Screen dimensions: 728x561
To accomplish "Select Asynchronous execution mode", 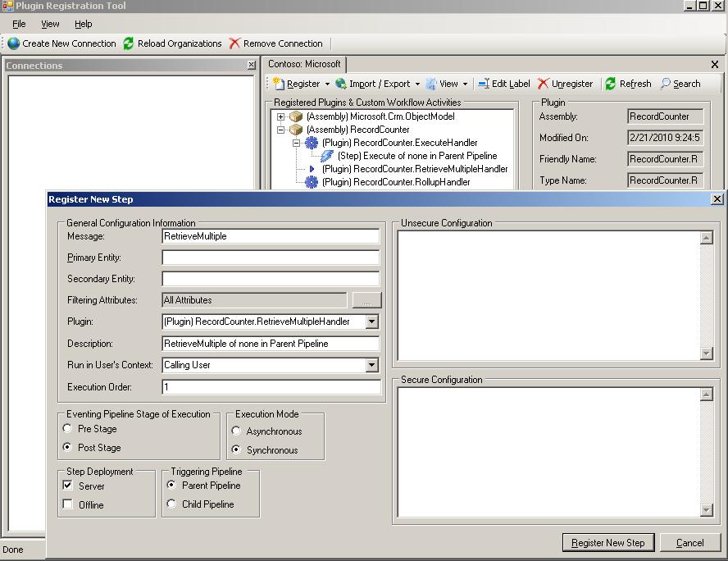I will point(236,431).
